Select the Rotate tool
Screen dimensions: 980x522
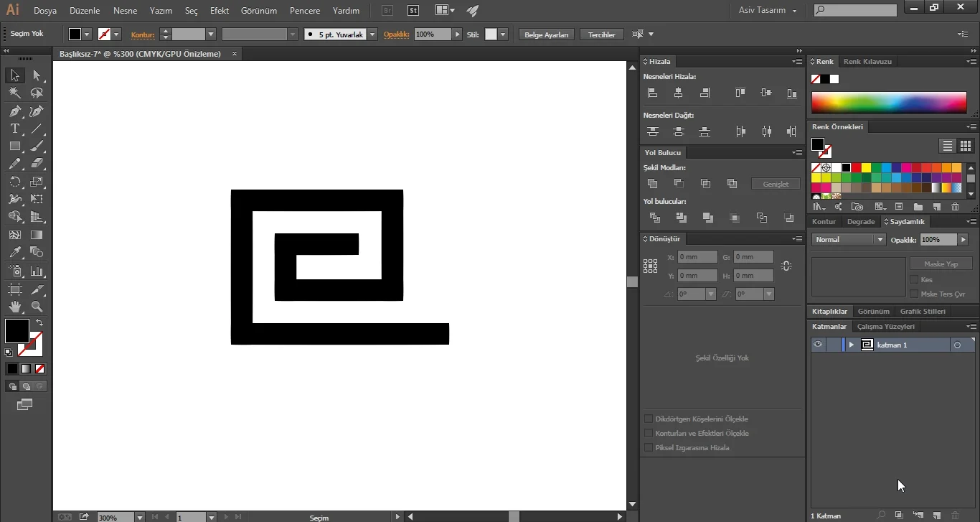15,182
